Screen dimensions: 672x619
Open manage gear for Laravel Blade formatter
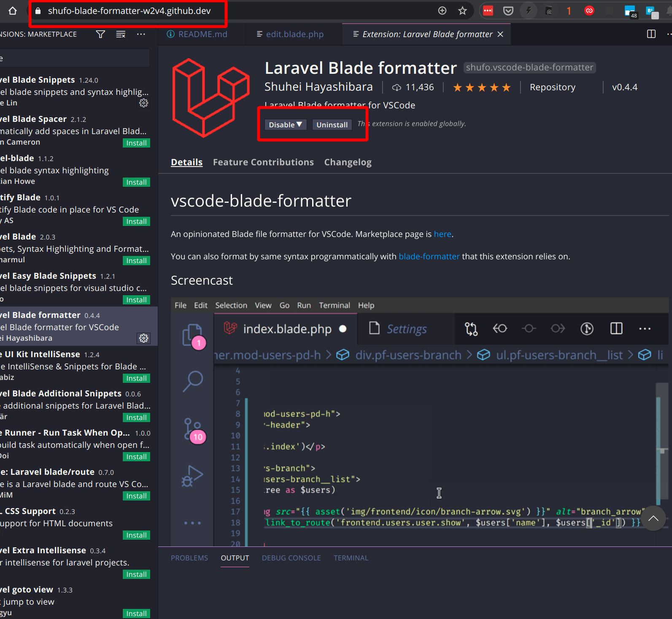click(x=144, y=338)
